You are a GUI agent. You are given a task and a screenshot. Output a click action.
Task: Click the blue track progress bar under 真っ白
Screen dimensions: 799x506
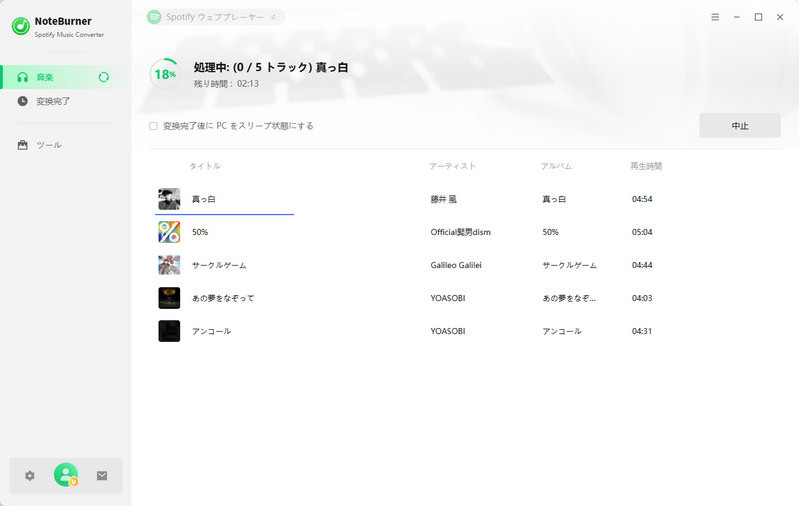click(225, 215)
